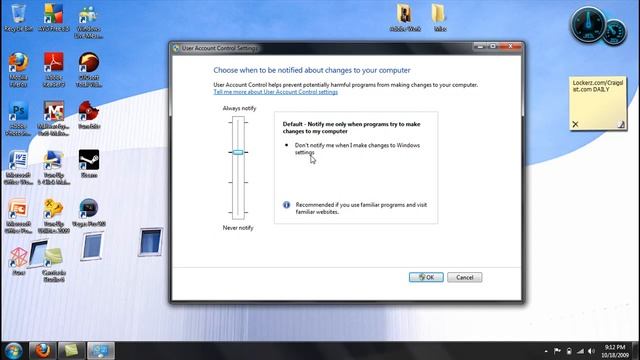Image resolution: width=640 pixels, height=360 pixels.
Task: Switch to Firefox on the taskbar
Action: coord(42,351)
